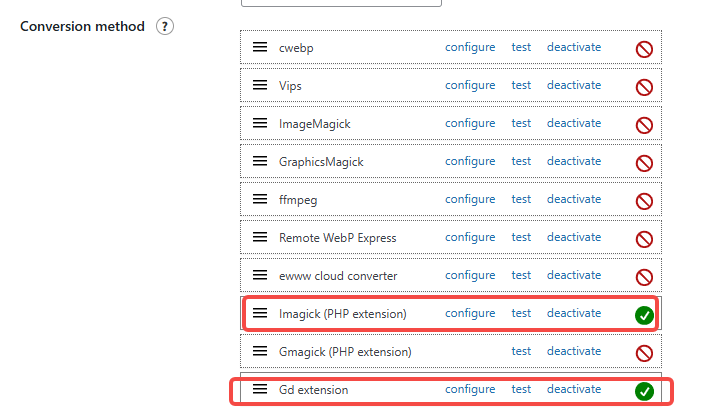Click the red not-working status icon for cwebp
The height and width of the screenshot is (420, 726).
pyautogui.click(x=644, y=49)
